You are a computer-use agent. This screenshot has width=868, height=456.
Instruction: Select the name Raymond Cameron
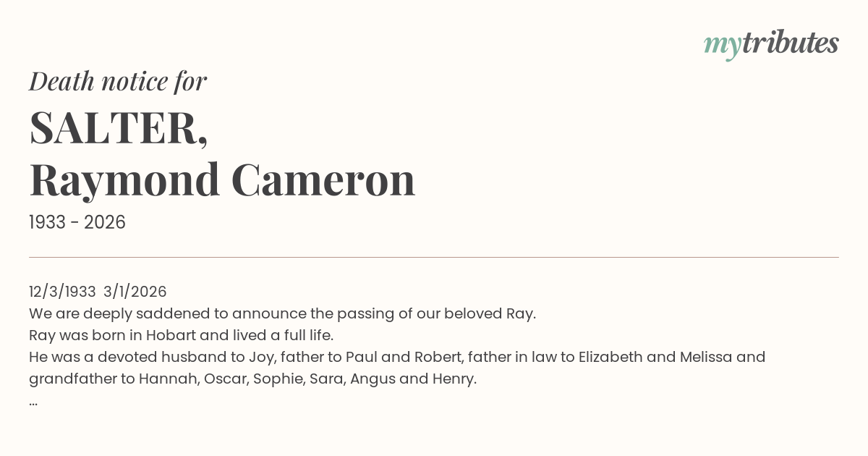click(222, 180)
